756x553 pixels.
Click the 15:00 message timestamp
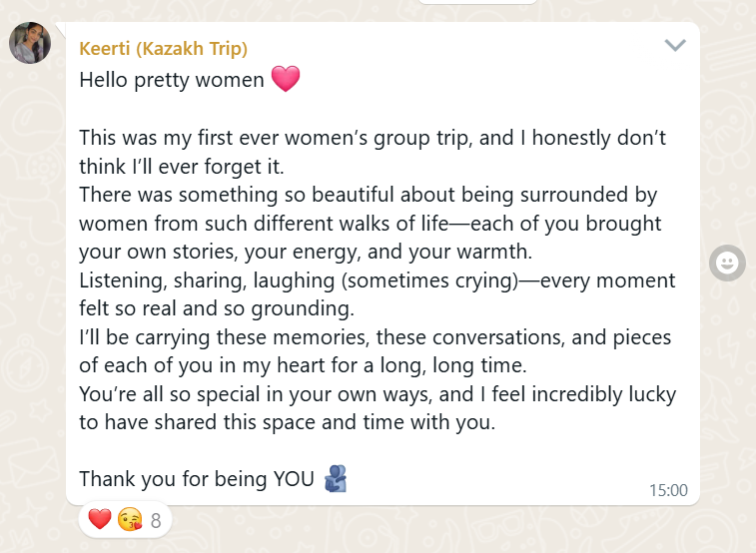(668, 490)
